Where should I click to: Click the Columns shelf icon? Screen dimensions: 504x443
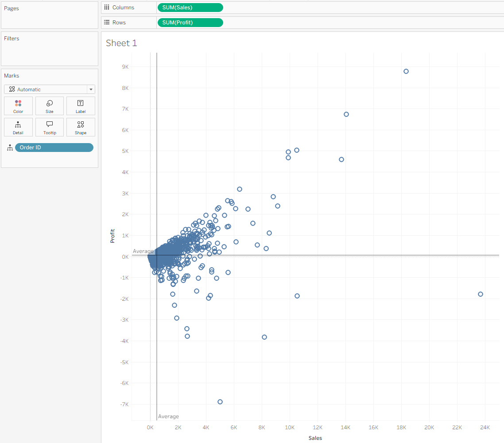tap(107, 8)
